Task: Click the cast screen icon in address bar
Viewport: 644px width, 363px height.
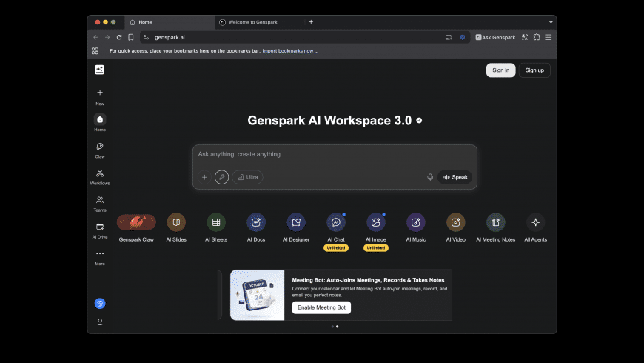Action: [x=449, y=37]
